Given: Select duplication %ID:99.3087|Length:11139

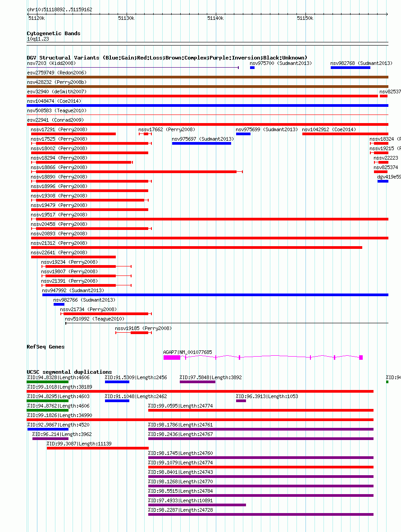Looking at the screenshot, I should coord(98,449).
